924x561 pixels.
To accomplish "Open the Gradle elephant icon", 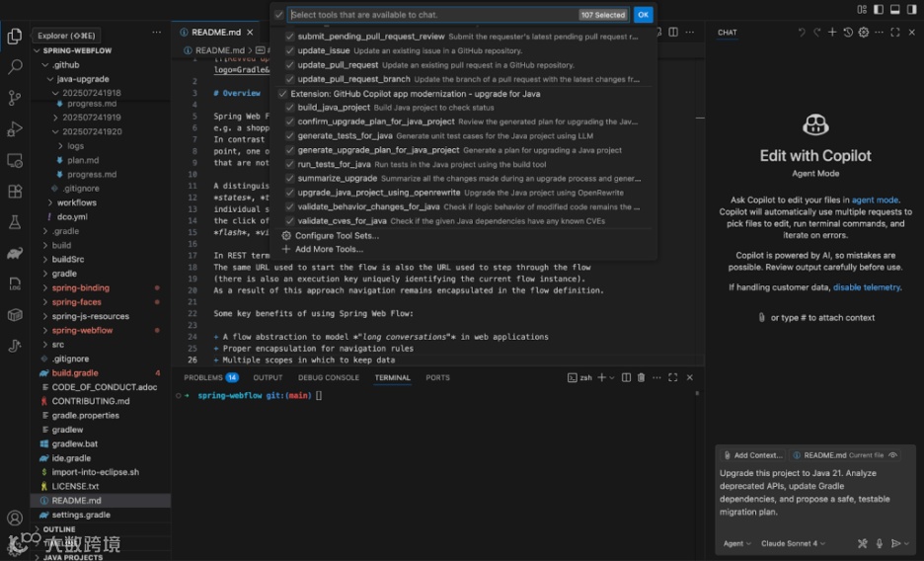I will pyautogui.click(x=15, y=254).
